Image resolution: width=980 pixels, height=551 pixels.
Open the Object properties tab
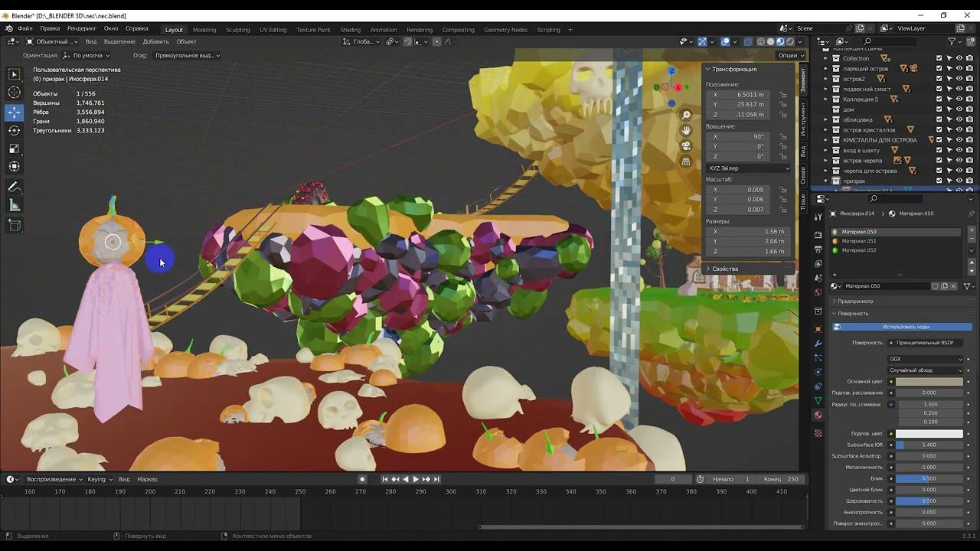818,329
